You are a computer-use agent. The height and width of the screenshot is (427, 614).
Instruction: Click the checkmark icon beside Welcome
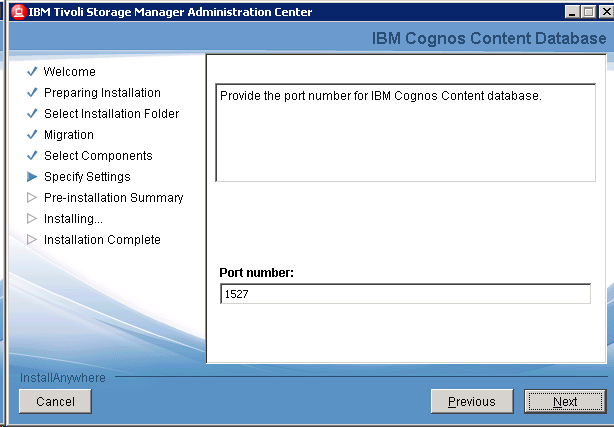tap(32, 72)
